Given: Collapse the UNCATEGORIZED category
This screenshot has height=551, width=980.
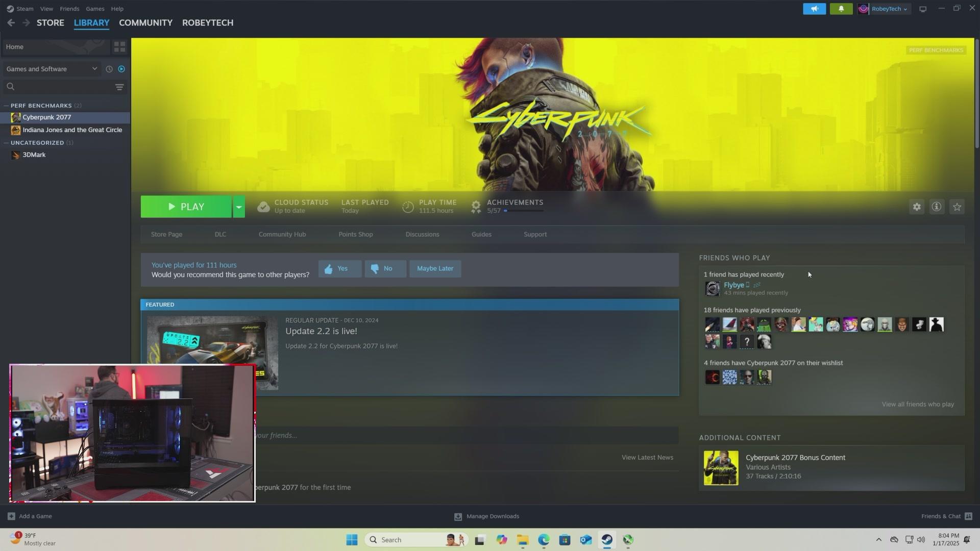Looking at the screenshot, I should [x=6, y=143].
